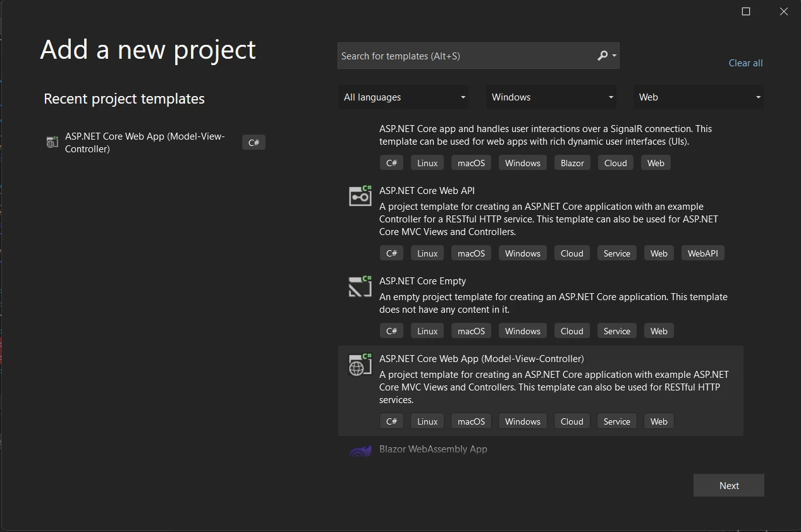Close the Add a new project dialog
Screen dimensions: 801x532
(784, 11)
